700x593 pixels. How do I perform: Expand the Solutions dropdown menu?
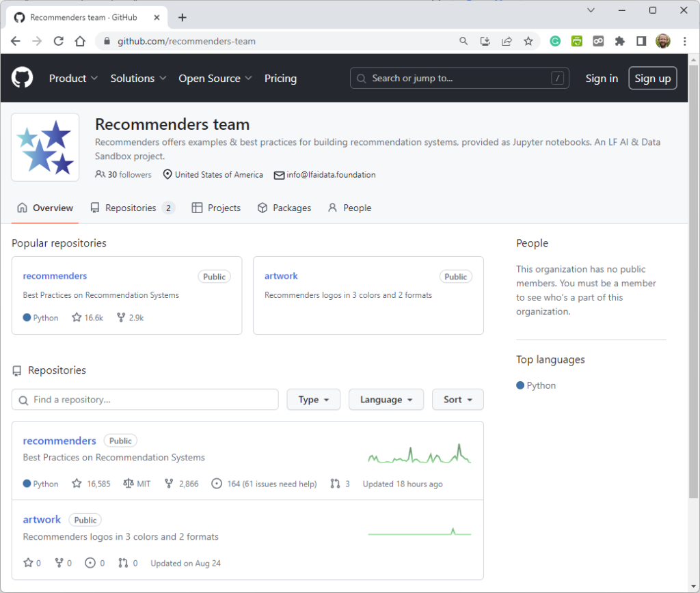tap(138, 78)
